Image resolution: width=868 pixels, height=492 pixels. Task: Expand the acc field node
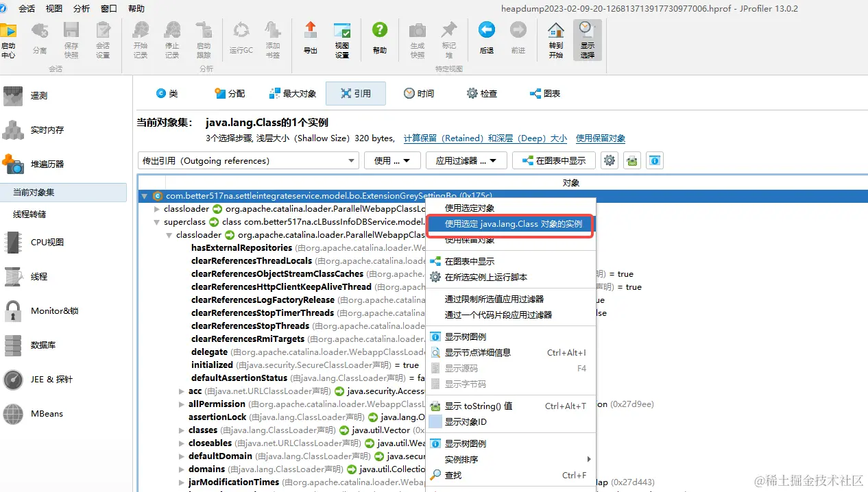[182, 391]
